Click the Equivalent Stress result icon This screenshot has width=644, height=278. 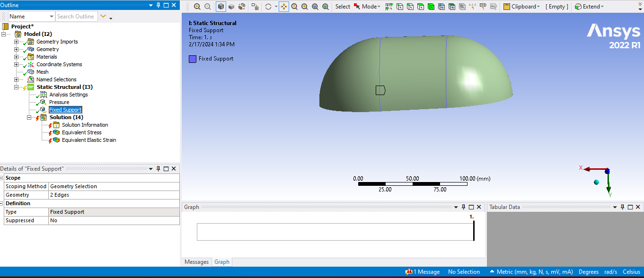(57, 132)
